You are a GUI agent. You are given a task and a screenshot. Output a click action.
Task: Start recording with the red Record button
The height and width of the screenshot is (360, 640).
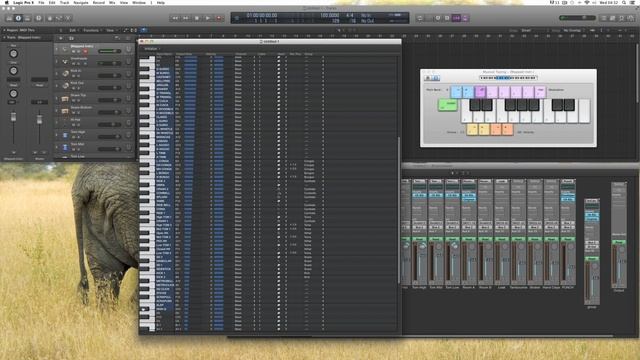tap(219, 18)
